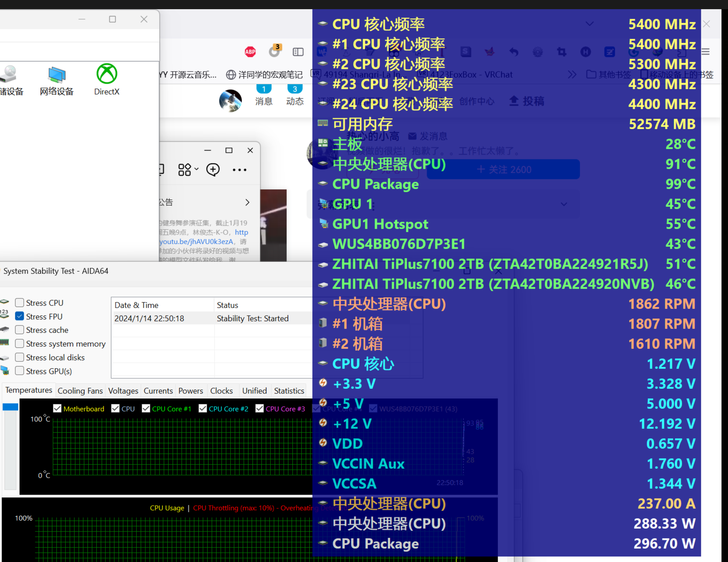Disable the Stress FPU checkbox
The height and width of the screenshot is (562, 728).
click(19, 316)
